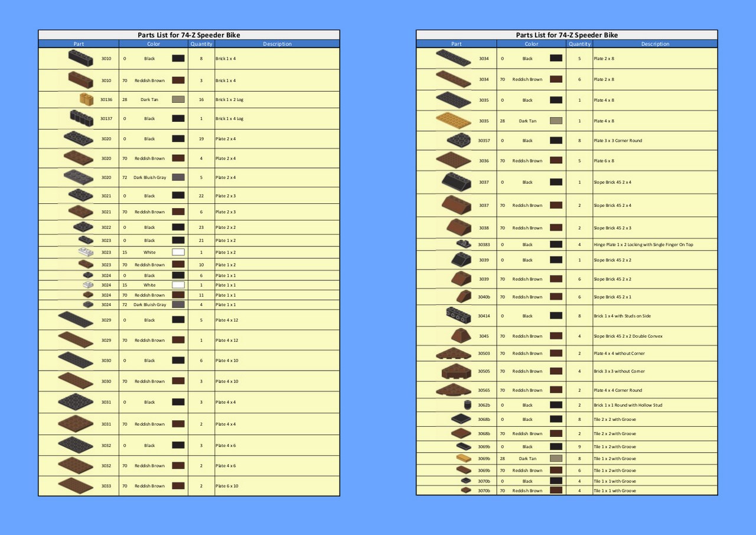This screenshot has height=535, width=756.
Task: Click part number 30357
Action: (484, 141)
